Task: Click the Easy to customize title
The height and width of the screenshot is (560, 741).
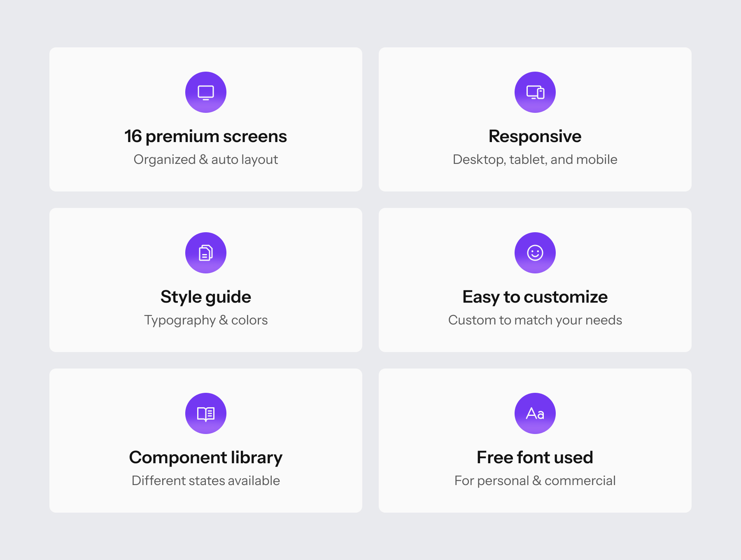Action: coord(535,297)
